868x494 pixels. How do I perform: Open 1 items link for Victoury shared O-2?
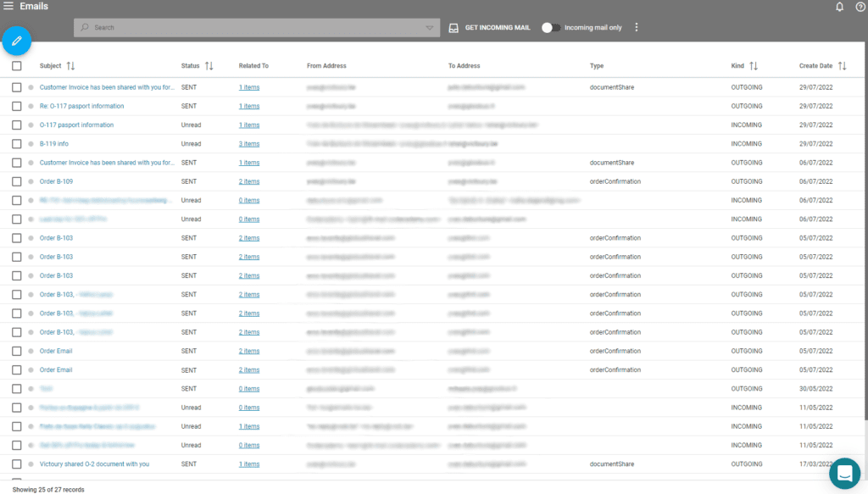click(x=249, y=464)
